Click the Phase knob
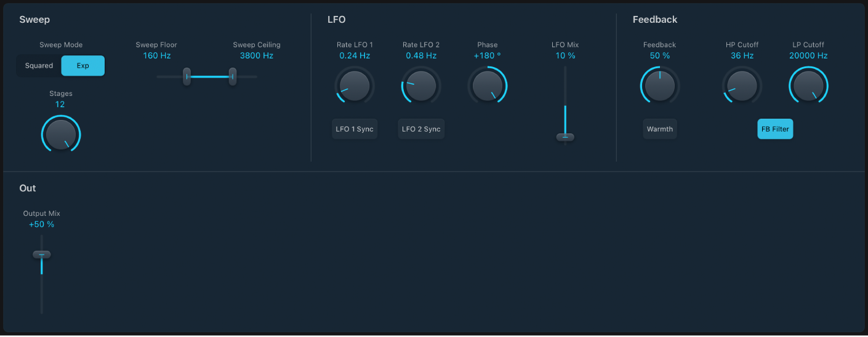The height and width of the screenshot is (337, 868). [x=488, y=85]
